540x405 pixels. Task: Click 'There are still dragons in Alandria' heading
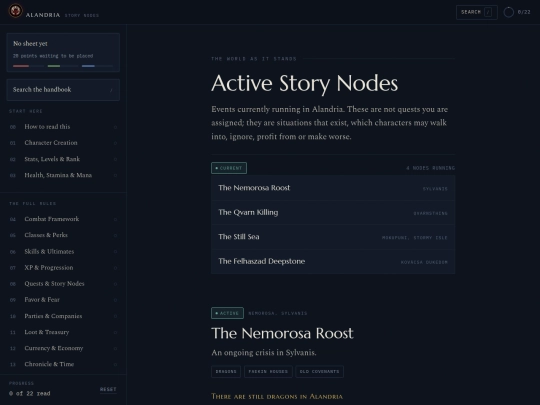point(277,396)
